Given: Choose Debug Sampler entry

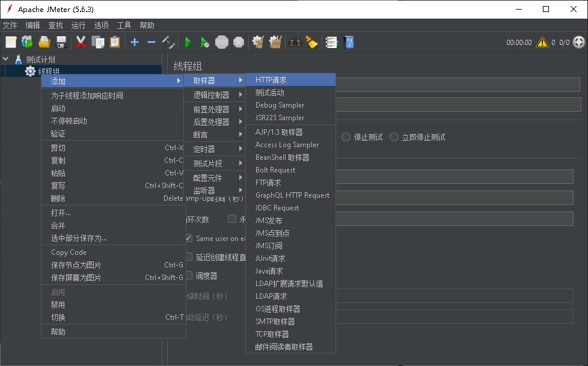Looking at the screenshot, I should coord(290,105).
